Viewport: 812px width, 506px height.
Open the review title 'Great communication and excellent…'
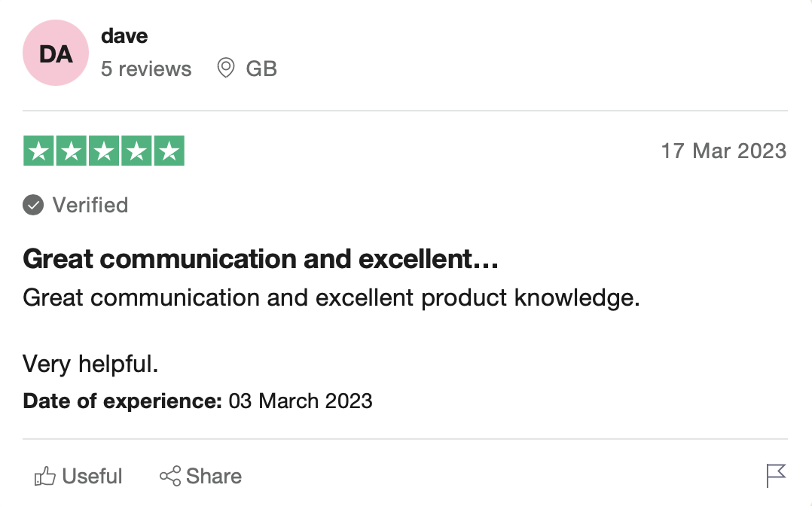point(261,259)
